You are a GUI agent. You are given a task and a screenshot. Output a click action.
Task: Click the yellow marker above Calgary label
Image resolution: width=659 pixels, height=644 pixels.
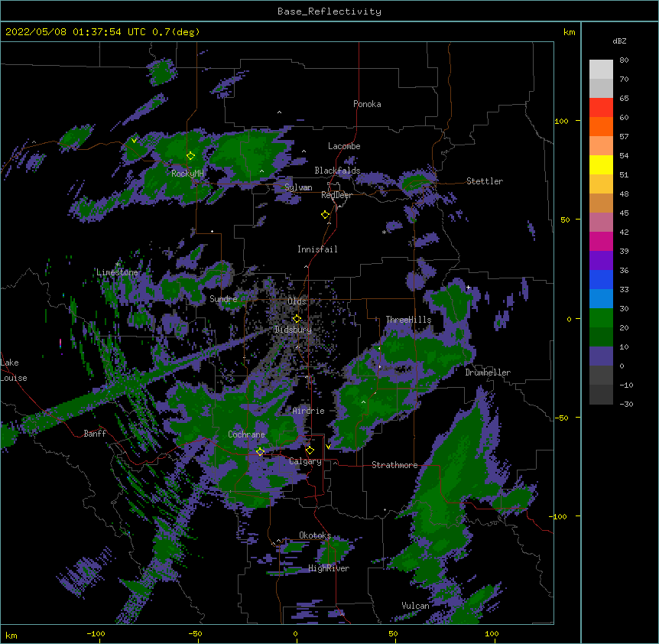310,450
